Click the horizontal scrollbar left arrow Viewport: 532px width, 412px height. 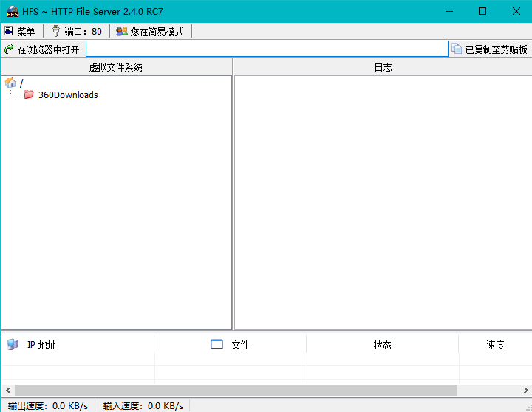click(x=8, y=390)
